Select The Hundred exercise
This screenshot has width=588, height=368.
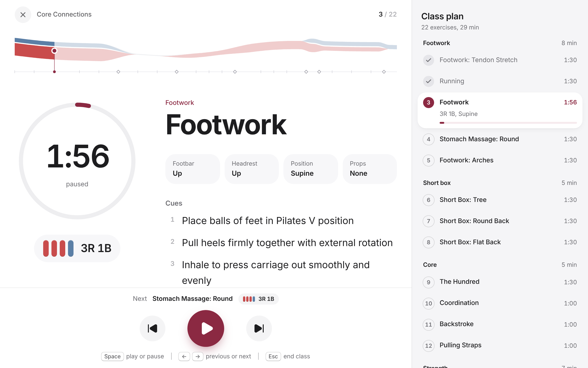500,282
